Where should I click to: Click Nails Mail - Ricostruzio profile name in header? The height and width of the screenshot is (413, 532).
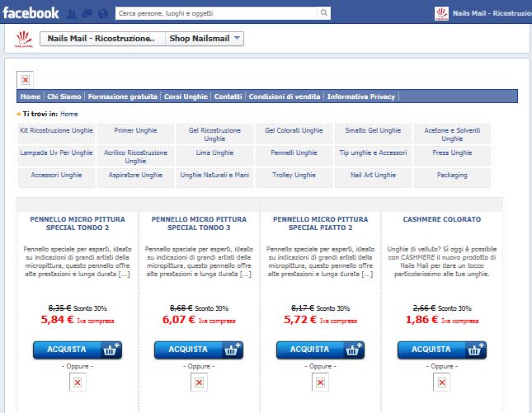(x=492, y=13)
